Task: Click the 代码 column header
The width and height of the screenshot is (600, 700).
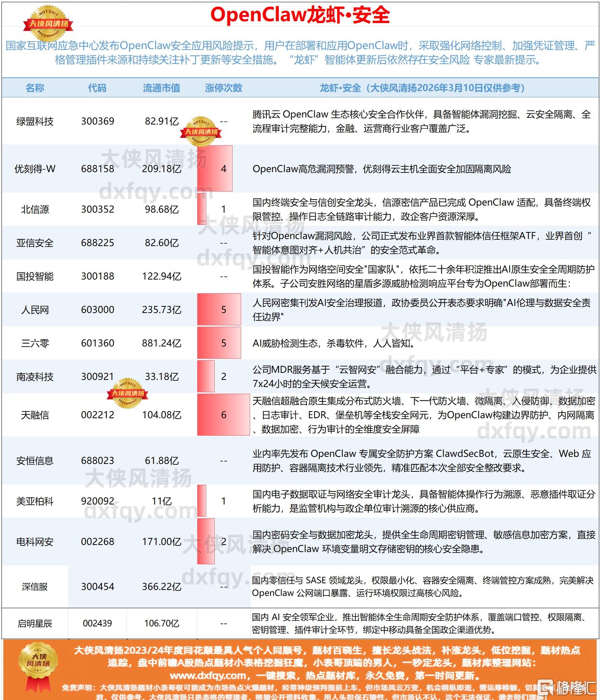Action: point(97,88)
